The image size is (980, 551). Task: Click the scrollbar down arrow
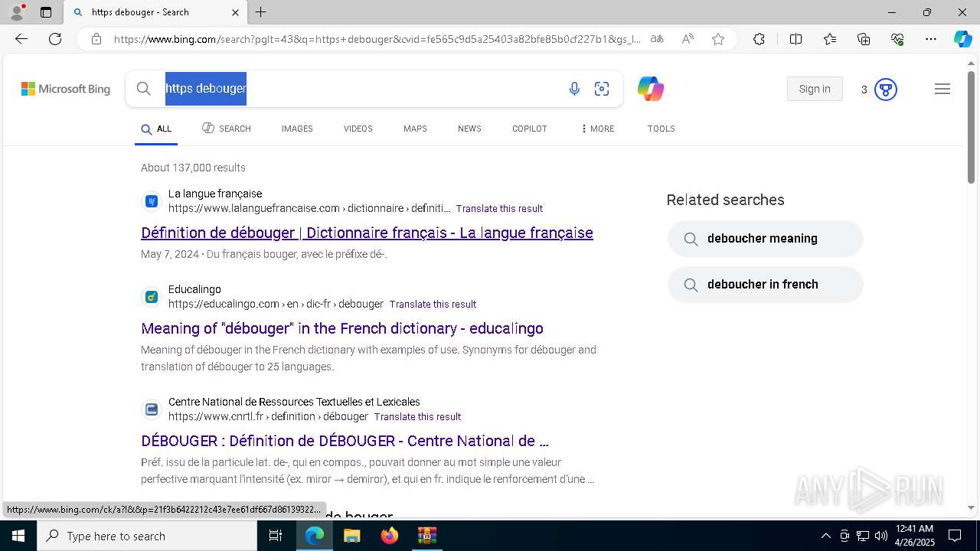pyautogui.click(x=971, y=507)
